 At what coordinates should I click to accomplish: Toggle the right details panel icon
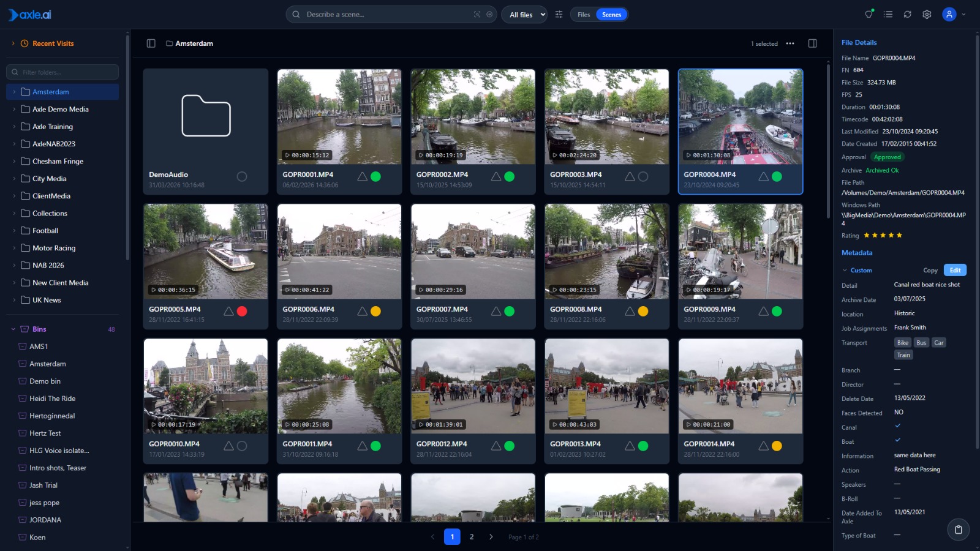tap(813, 43)
